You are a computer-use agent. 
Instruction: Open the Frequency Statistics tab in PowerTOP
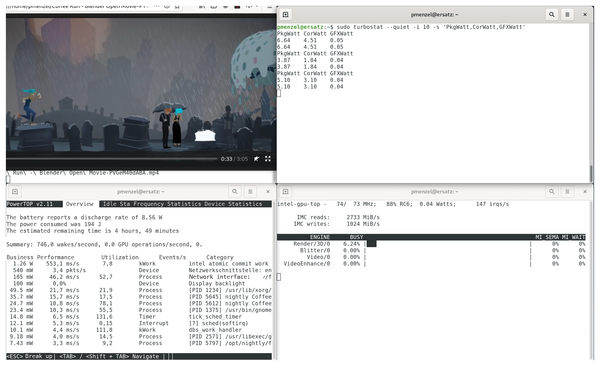pyautogui.click(x=167, y=204)
